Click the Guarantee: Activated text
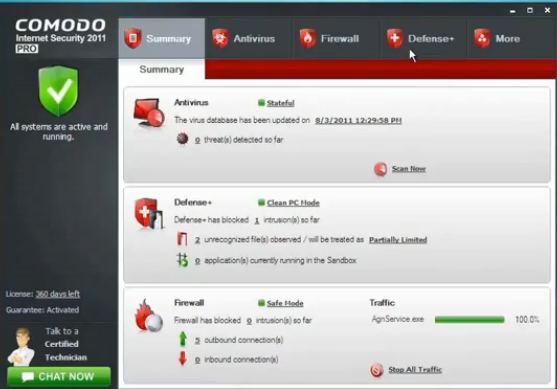This screenshot has height=389, width=557. pos(42,310)
